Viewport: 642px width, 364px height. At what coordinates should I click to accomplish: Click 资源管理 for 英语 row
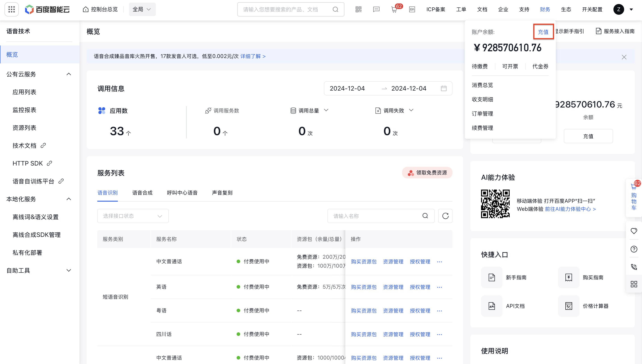coord(393,287)
